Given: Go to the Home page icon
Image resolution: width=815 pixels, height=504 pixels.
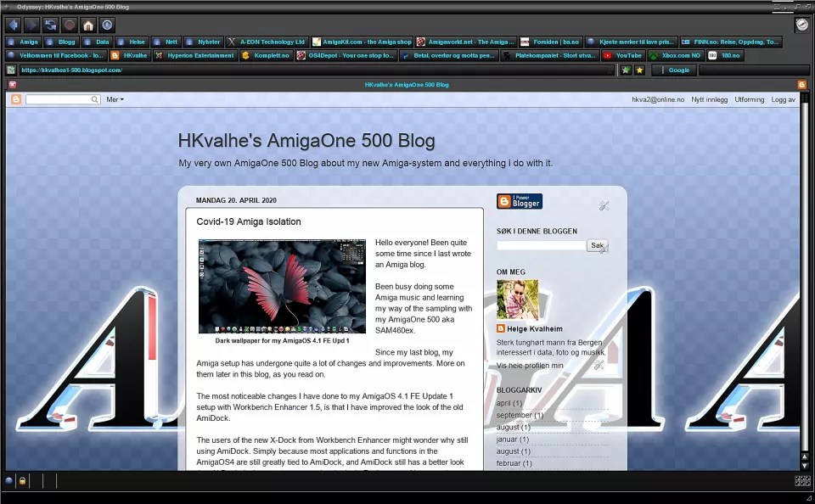Looking at the screenshot, I should point(87,25).
